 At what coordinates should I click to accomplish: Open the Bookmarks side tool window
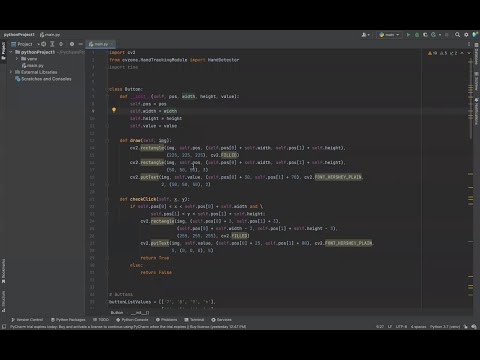3,271
